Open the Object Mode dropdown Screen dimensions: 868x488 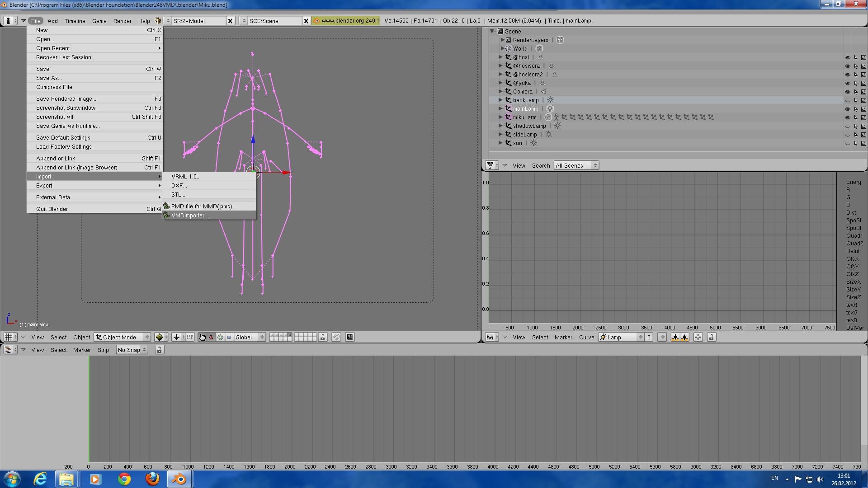click(122, 337)
